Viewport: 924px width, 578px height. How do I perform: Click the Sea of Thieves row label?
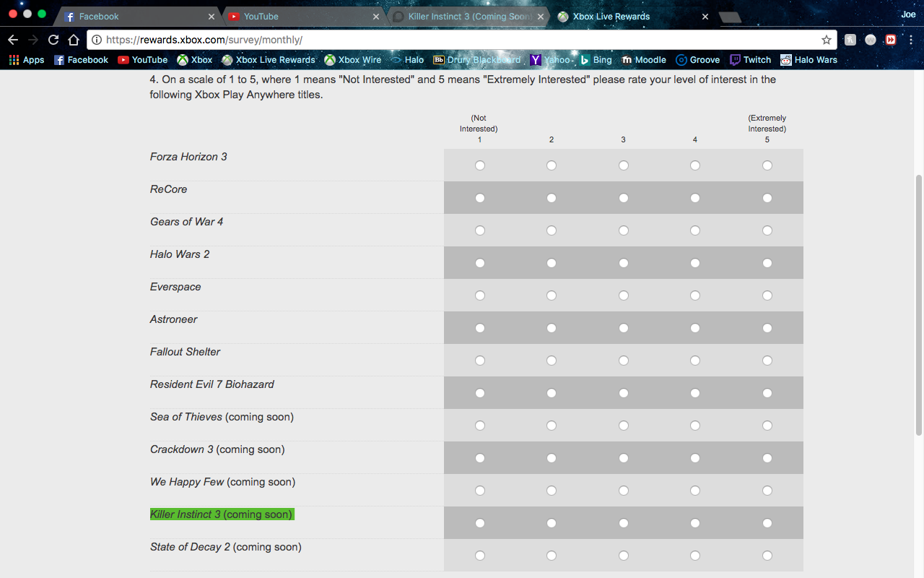[222, 417]
